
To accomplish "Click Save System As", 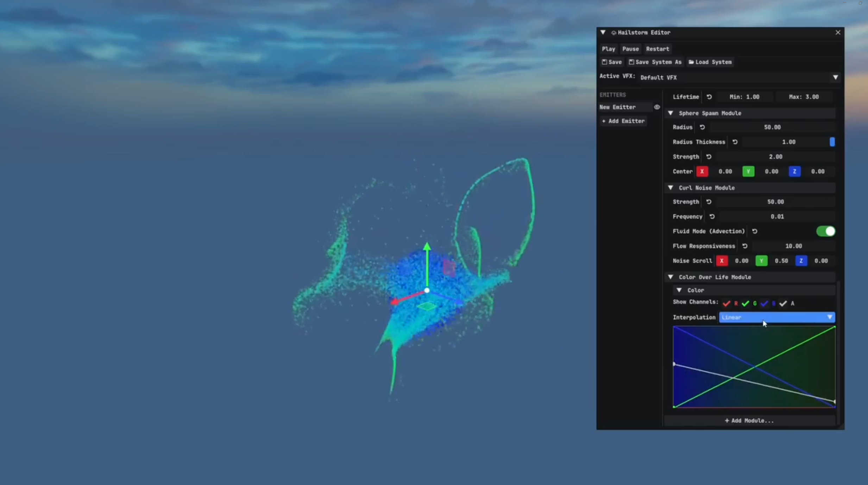I will pyautogui.click(x=655, y=62).
